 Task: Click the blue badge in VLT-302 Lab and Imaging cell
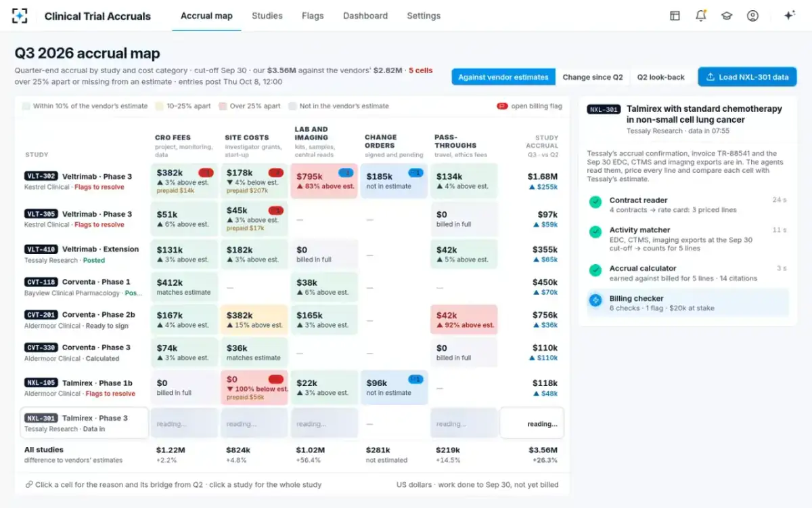click(346, 173)
